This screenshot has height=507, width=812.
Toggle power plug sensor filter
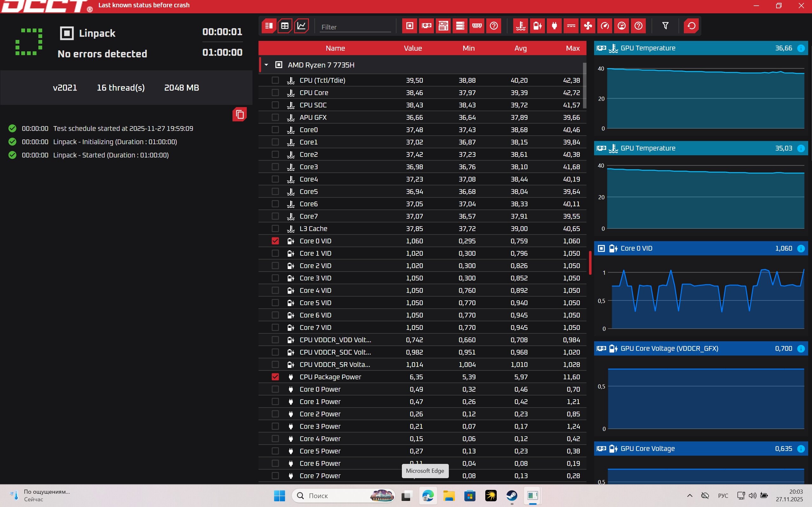click(x=554, y=26)
